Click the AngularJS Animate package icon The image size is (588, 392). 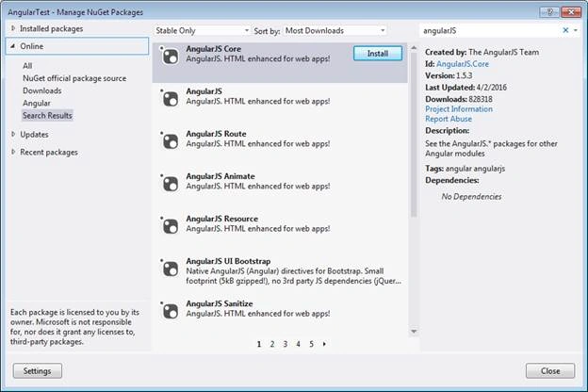171,184
